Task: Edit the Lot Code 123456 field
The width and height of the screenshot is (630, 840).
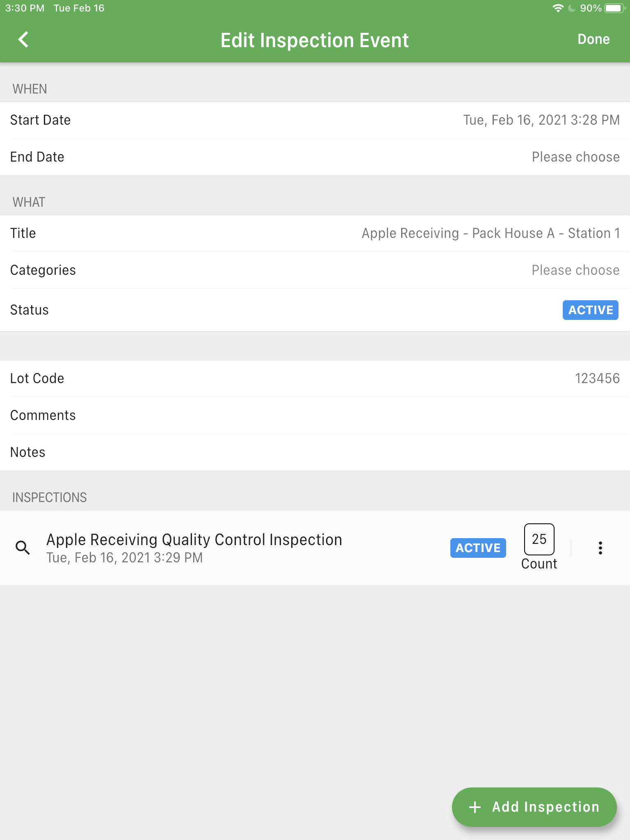Action: coord(315,379)
